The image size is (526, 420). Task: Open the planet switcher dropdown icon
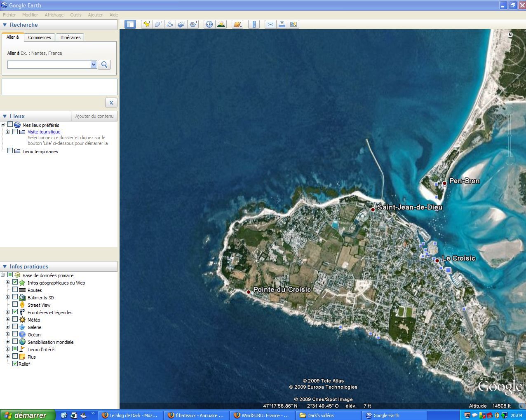tap(237, 24)
